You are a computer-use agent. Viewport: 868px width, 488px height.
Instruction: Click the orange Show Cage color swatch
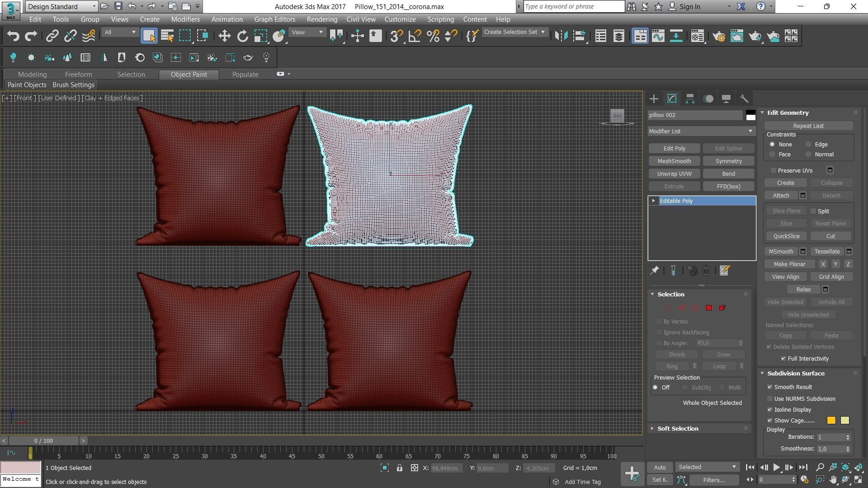[x=831, y=421]
